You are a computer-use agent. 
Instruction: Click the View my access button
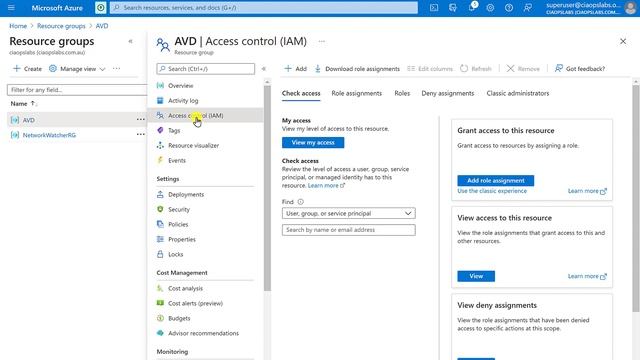coord(313,142)
